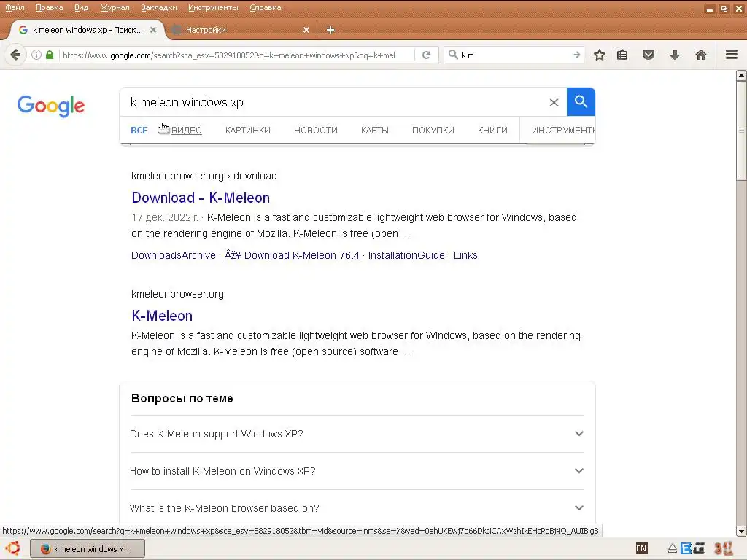
Task: Save page to Pocket icon
Action: pyautogui.click(x=649, y=55)
